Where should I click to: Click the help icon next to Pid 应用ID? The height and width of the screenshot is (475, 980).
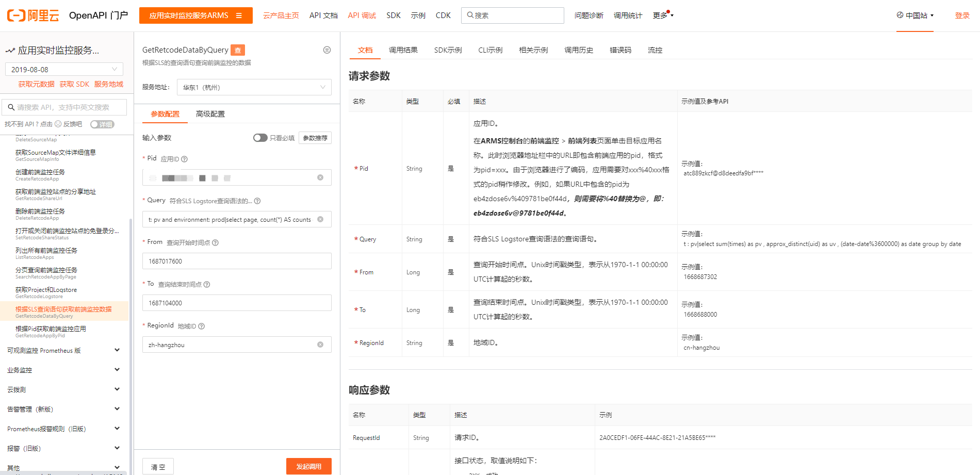185,159
